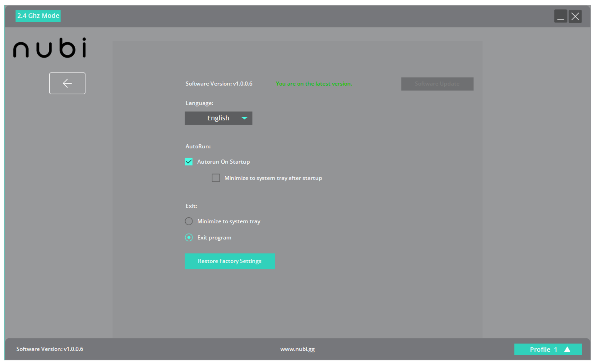
Task: Click the nubi logo
Action: (50, 48)
